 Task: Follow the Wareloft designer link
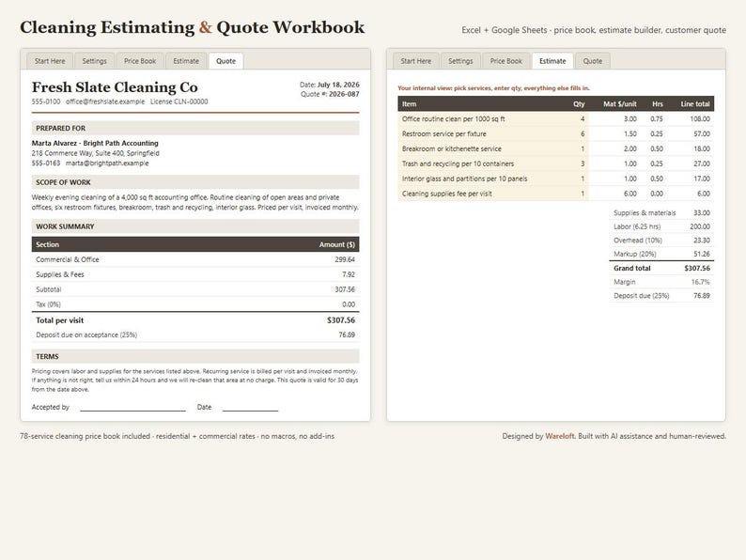(x=560, y=436)
